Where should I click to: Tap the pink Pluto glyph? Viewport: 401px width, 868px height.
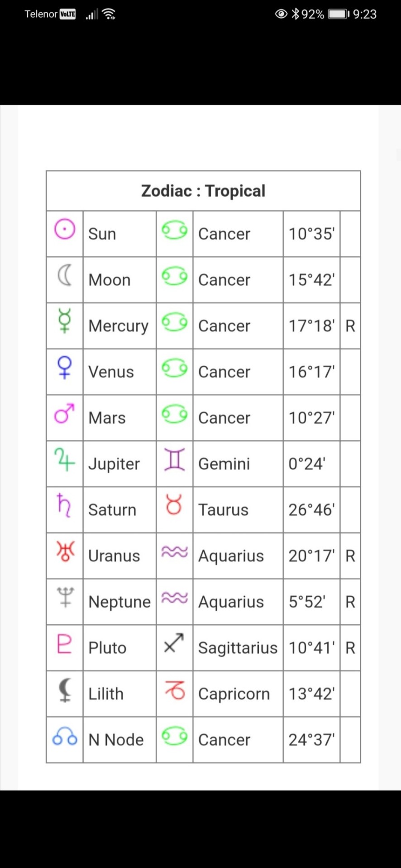pyautogui.click(x=64, y=644)
